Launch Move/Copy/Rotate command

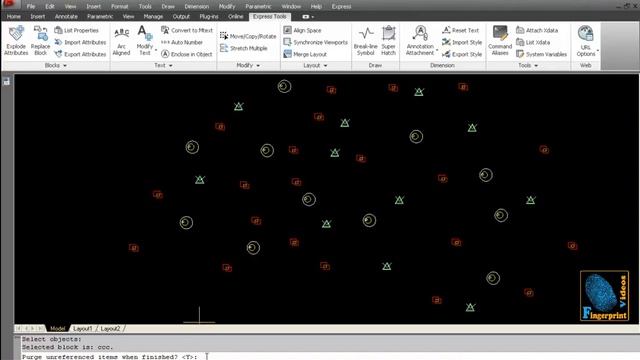248,36
